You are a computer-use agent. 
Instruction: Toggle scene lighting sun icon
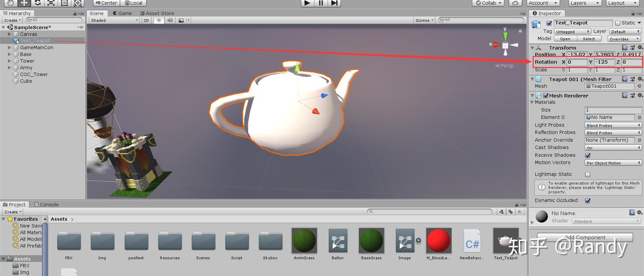[159, 20]
